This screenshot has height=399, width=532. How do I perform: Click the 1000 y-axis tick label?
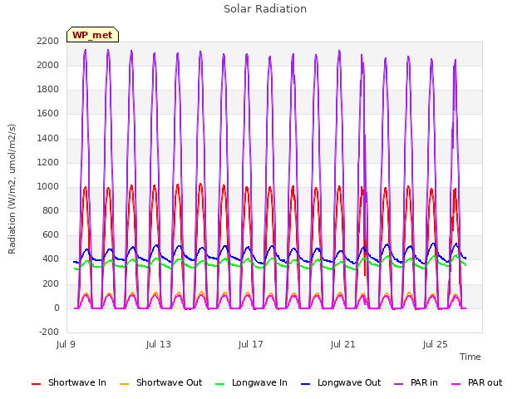[48, 186]
